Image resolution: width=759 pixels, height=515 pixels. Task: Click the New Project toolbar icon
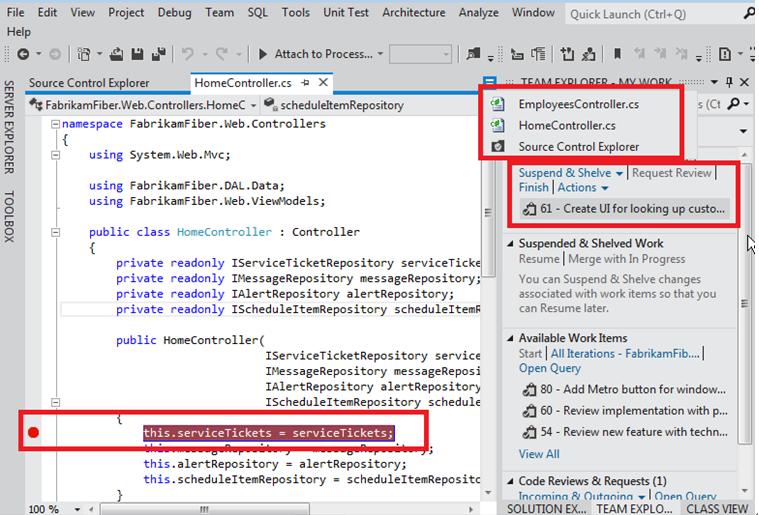84,54
